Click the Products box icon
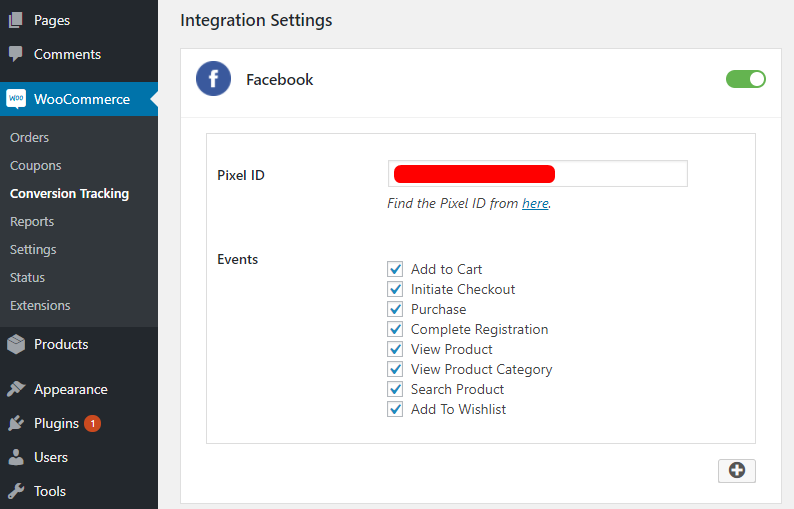This screenshot has width=794, height=509. pos(16,344)
